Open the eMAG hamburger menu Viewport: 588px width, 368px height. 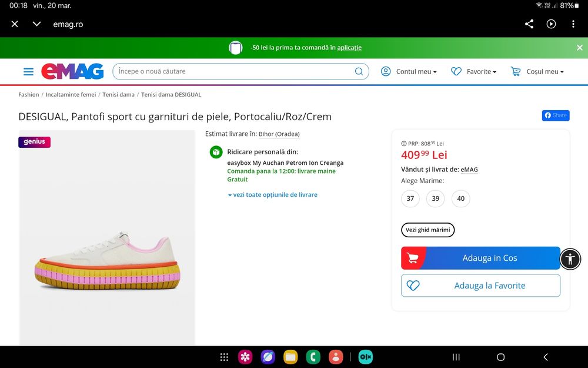point(28,71)
